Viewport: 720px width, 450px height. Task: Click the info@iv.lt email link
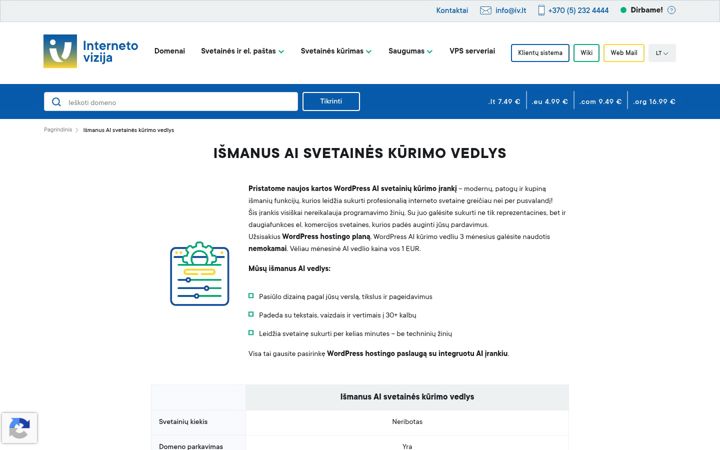(511, 10)
